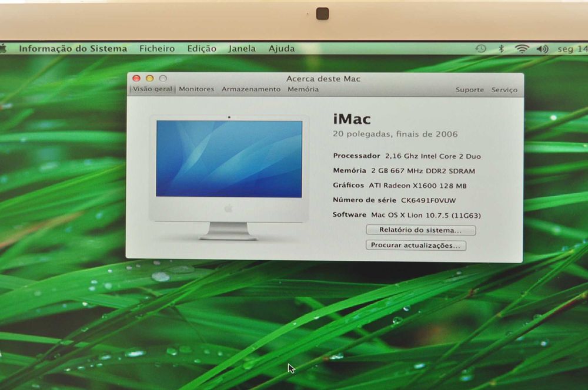Open the Suporte link
Viewport: 588px width, 390px height.
pos(470,90)
